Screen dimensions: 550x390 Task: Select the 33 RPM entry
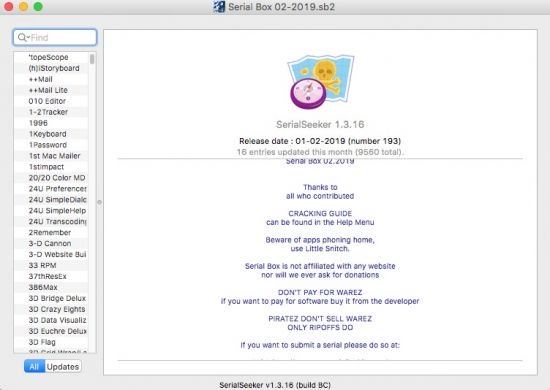51,265
